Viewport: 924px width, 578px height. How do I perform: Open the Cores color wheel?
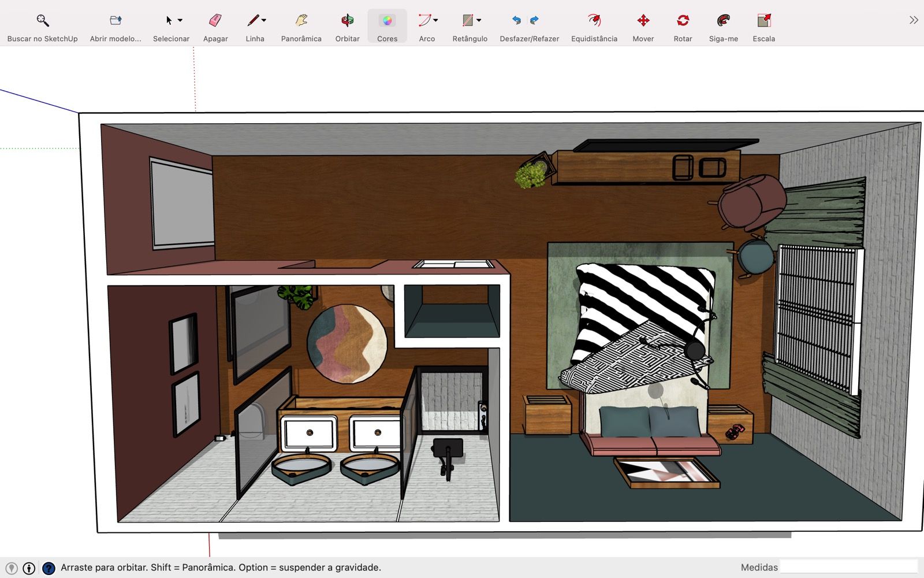[x=387, y=21]
